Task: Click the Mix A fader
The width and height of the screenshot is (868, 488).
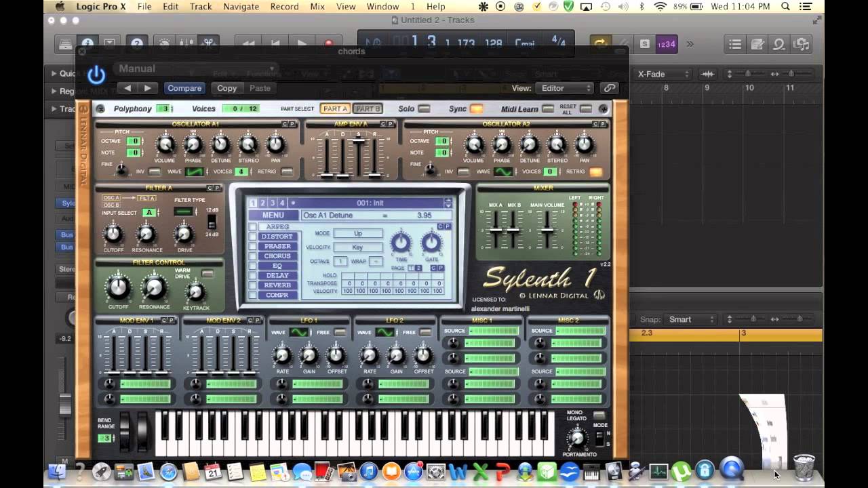Action: click(496, 230)
